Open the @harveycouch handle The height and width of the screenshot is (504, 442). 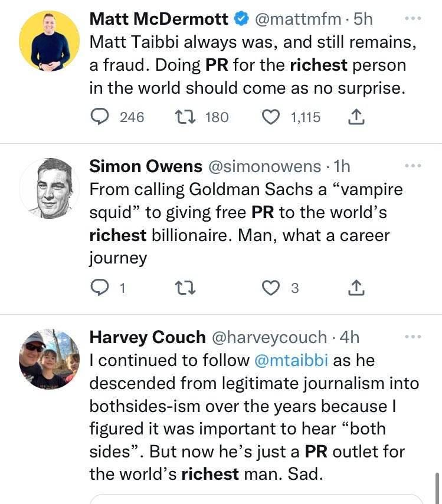(x=269, y=337)
